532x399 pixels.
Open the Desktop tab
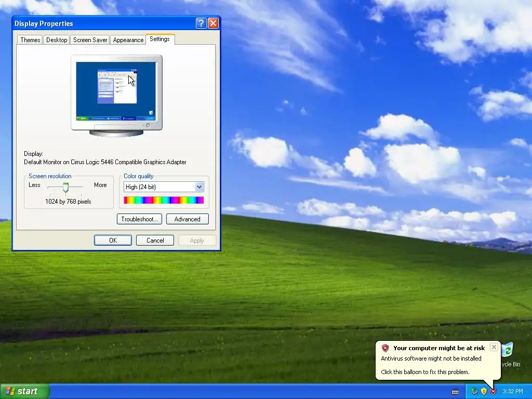pyautogui.click(x=57, y=39)
